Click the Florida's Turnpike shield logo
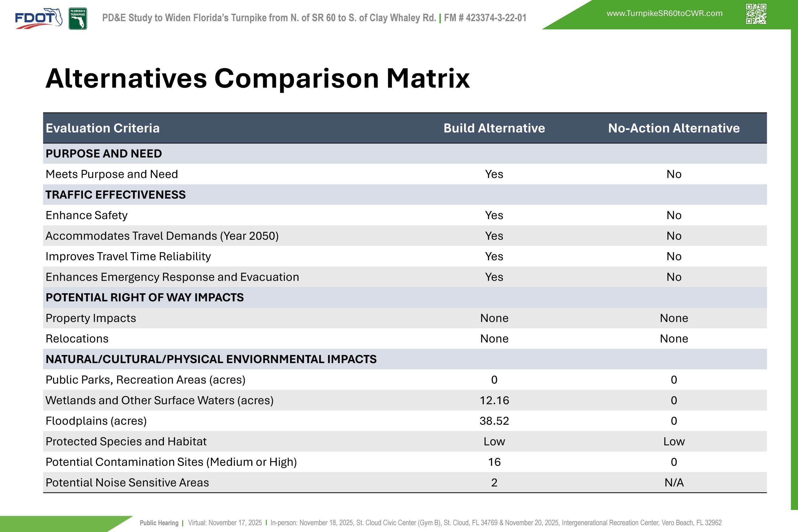 click(x=78, y=19)
